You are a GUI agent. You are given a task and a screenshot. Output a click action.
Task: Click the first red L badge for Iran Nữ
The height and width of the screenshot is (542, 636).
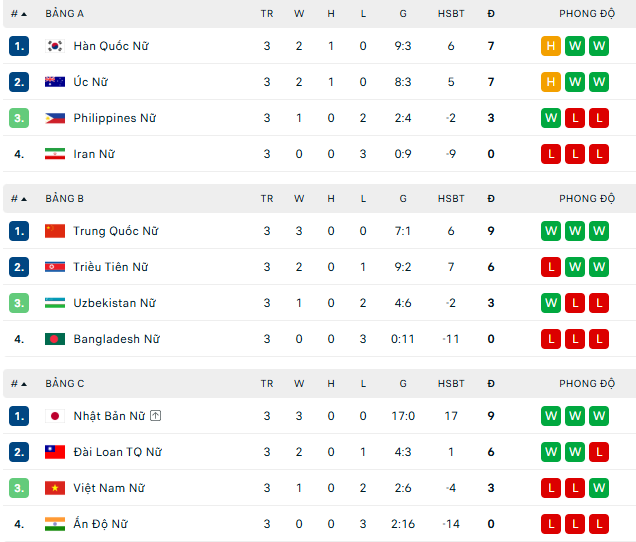(x=551, y=154)
